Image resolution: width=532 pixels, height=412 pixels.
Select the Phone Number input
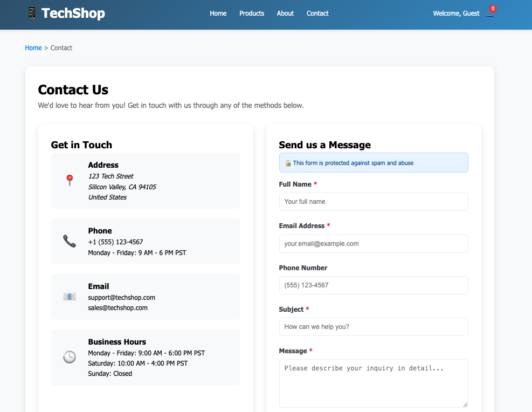click(374, 285)
